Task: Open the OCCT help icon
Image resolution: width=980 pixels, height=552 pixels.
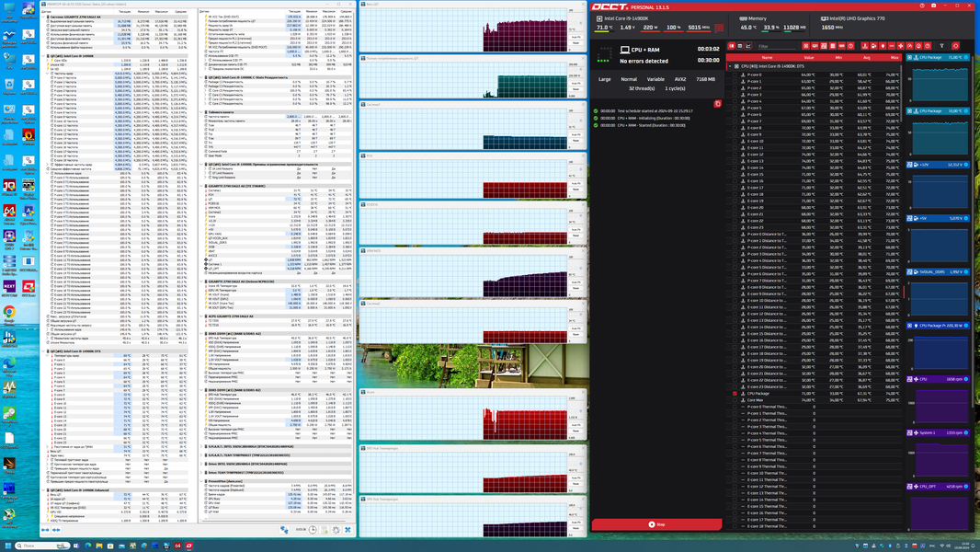Action: [922, 6]
